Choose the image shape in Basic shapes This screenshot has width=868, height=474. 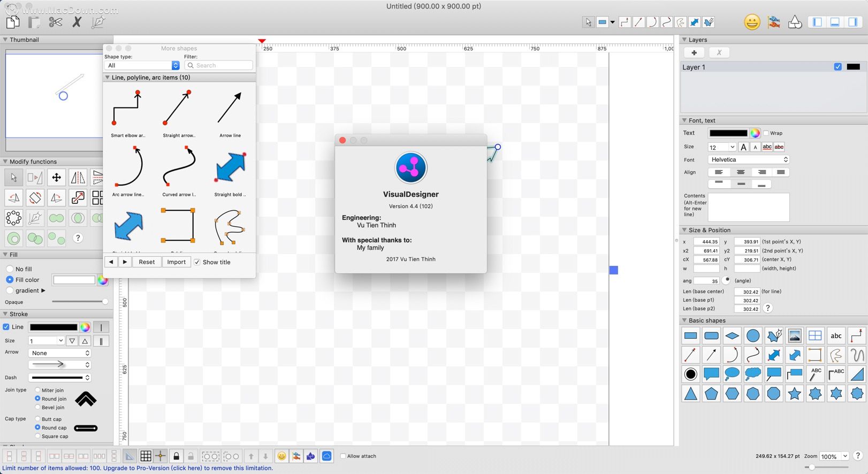click(x=795, y=336)
